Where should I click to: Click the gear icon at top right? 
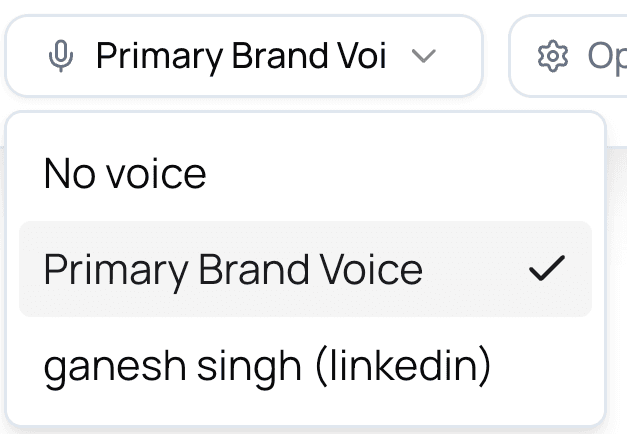click(551, 57)
